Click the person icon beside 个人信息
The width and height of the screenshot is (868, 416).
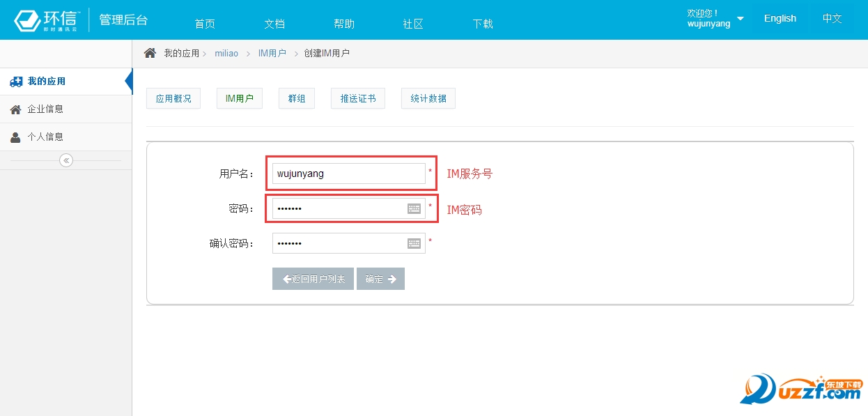16,137
